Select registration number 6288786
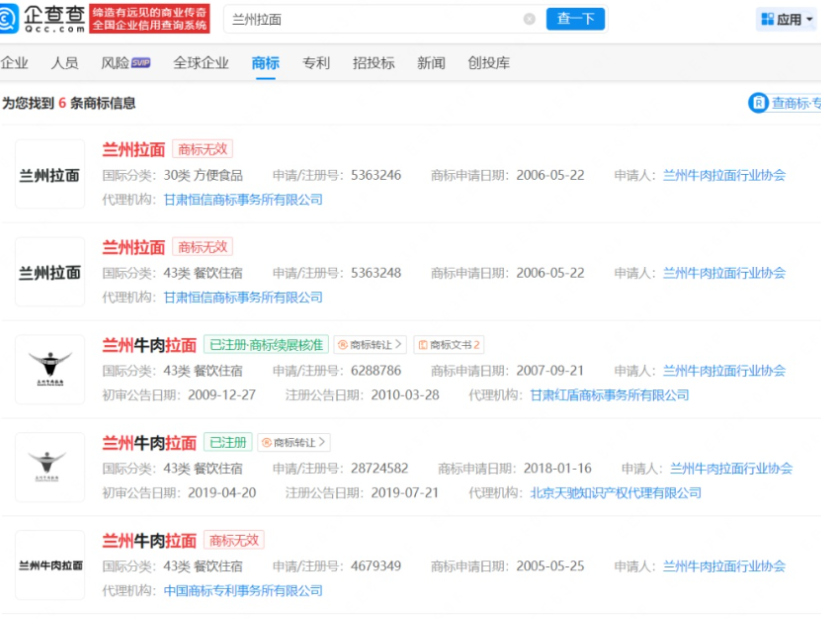 [376, 371]
